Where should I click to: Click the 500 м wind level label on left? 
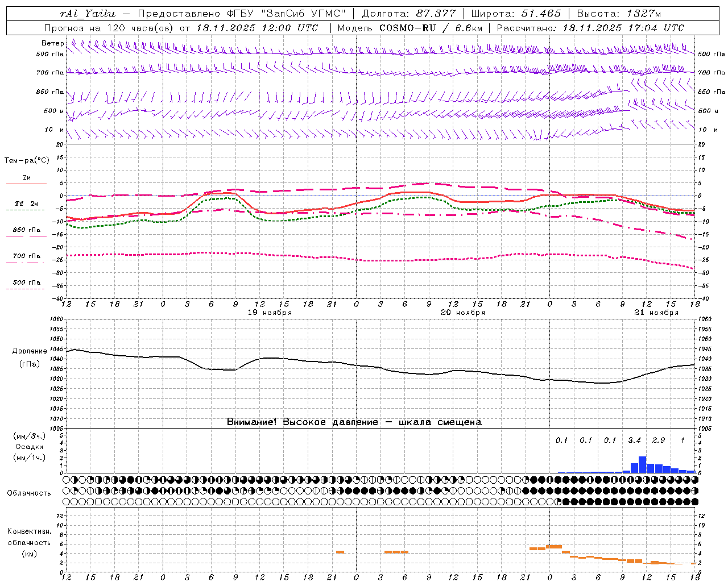54,111
